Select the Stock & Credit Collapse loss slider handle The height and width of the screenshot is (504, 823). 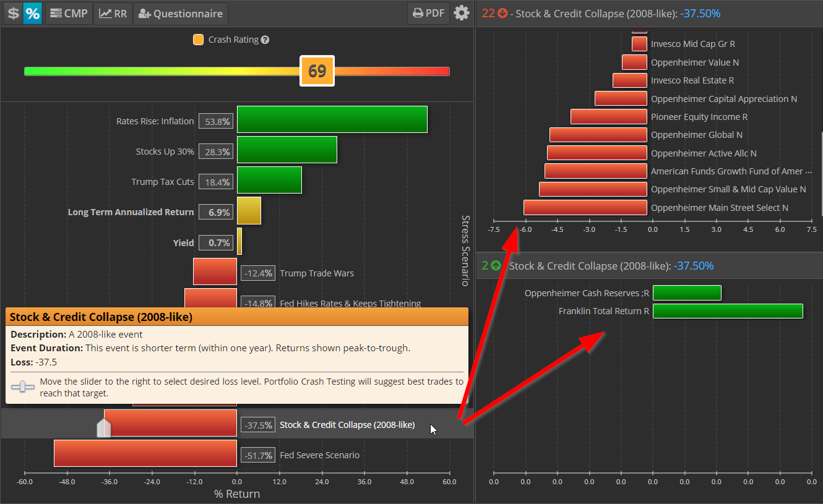104,427
